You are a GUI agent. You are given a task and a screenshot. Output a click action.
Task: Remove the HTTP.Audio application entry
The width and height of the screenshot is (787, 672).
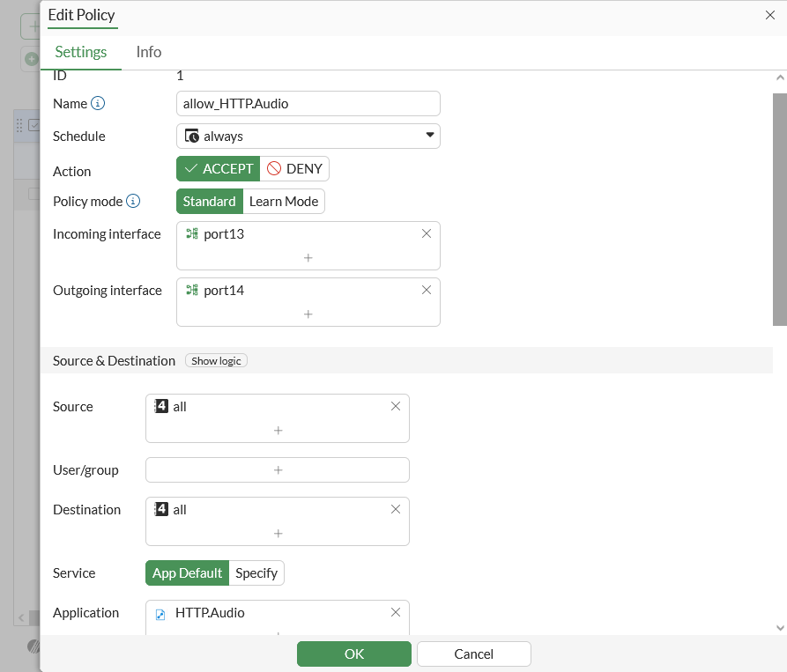tap(396, 612)
